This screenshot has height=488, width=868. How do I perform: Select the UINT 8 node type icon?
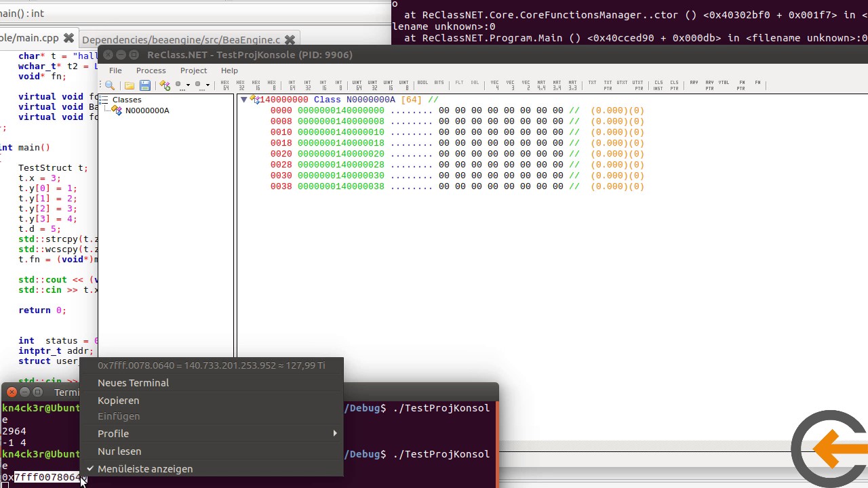click(404, 85)
